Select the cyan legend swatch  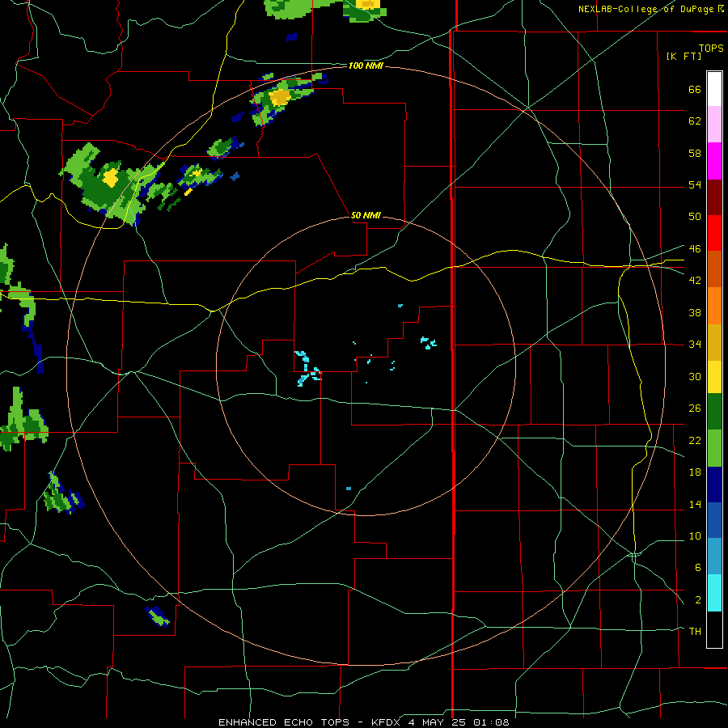(x=714, y=593)
